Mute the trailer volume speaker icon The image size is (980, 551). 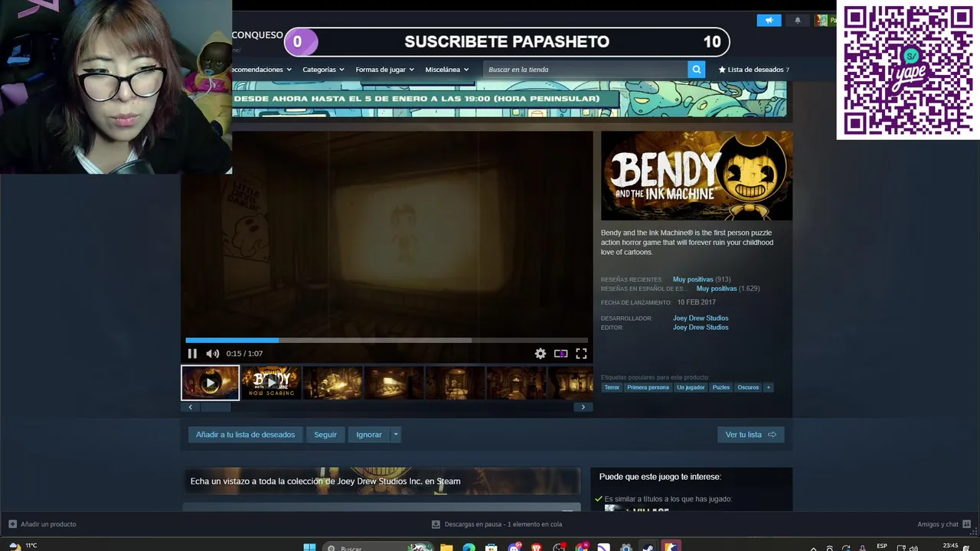[x=212, y=354]
